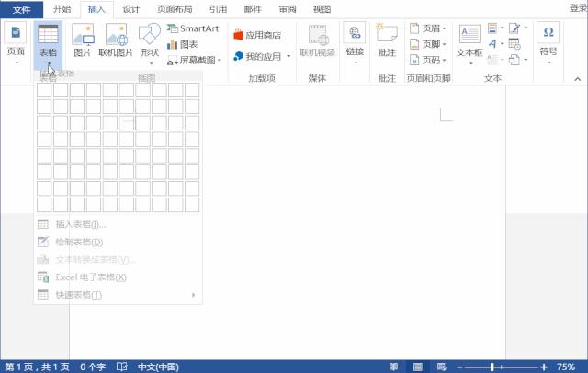This screenshot has width=588, height=373.
Task: Switch to the 设计 Design tab
Action: (130, 9)
